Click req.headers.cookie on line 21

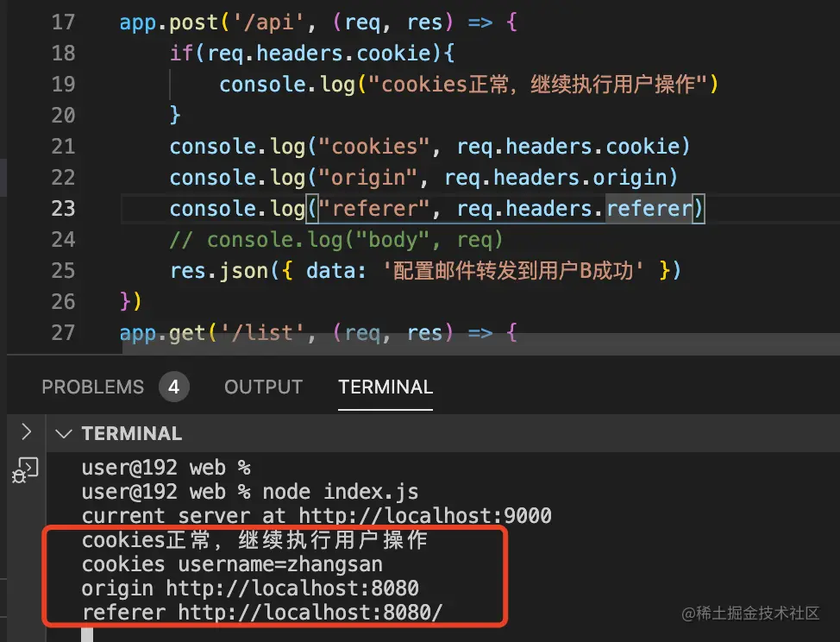click(x=568, y=147)
